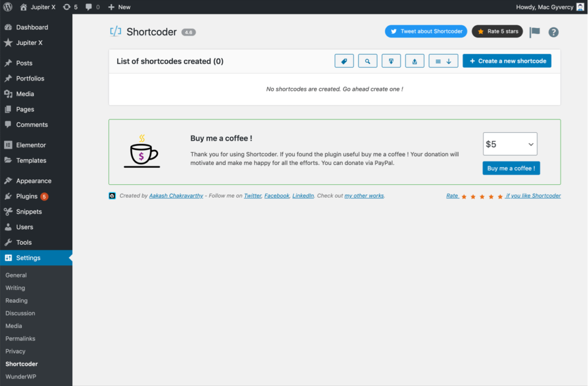Follow the Twitter link in footer
Image resolution: width=588 pixels, height=386 pixels.
[x=253, y=195]
